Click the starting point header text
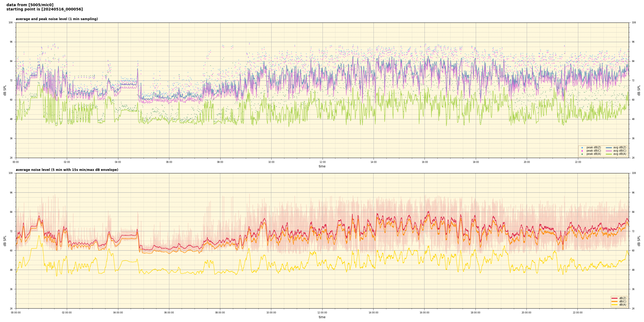 point(45,9)
